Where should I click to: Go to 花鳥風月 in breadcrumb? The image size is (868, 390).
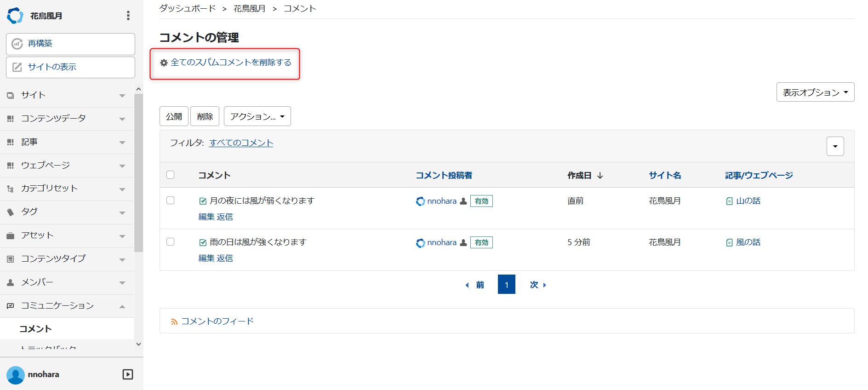250,8
